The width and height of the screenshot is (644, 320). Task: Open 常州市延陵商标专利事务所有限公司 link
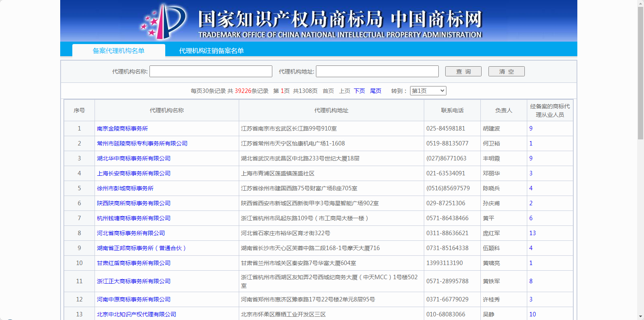(142, 143)
